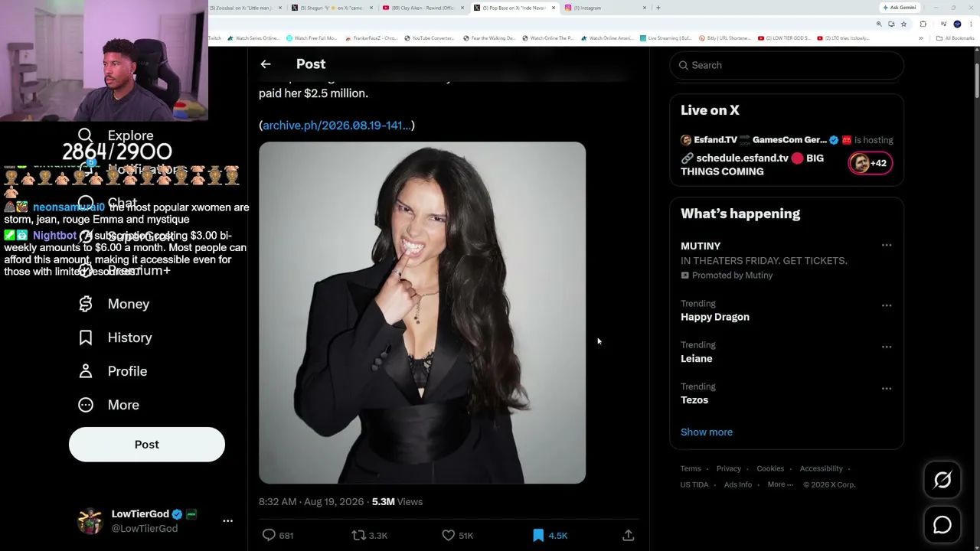Go to History in the sidebar

coord(116,337)
